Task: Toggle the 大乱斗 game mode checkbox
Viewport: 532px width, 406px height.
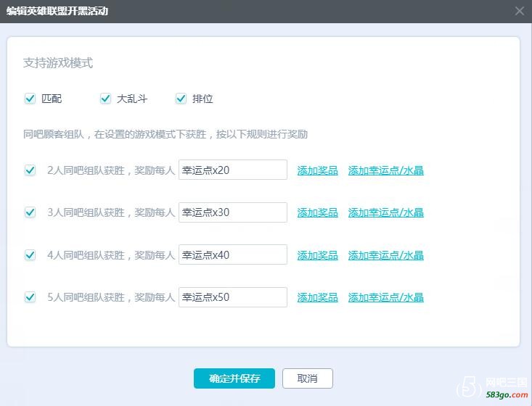Action: pos(105,99)
